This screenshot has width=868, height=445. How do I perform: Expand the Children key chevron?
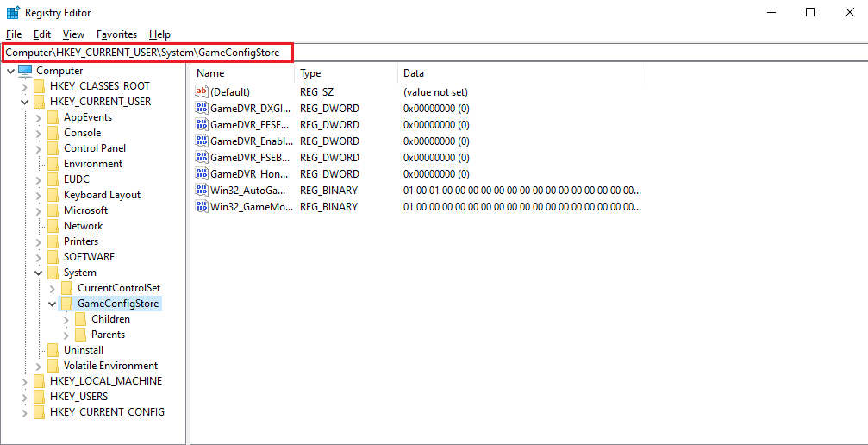tap(66, 319)
